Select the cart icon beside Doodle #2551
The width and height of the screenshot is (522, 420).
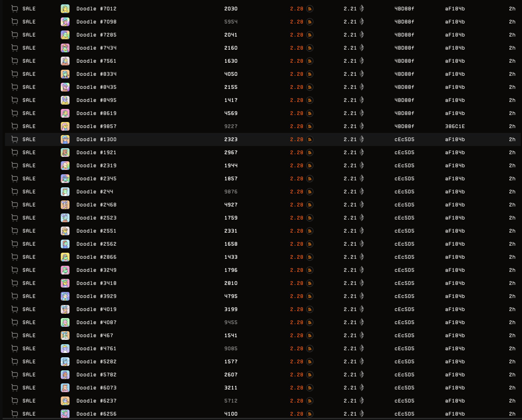click(x=15, y=231)
